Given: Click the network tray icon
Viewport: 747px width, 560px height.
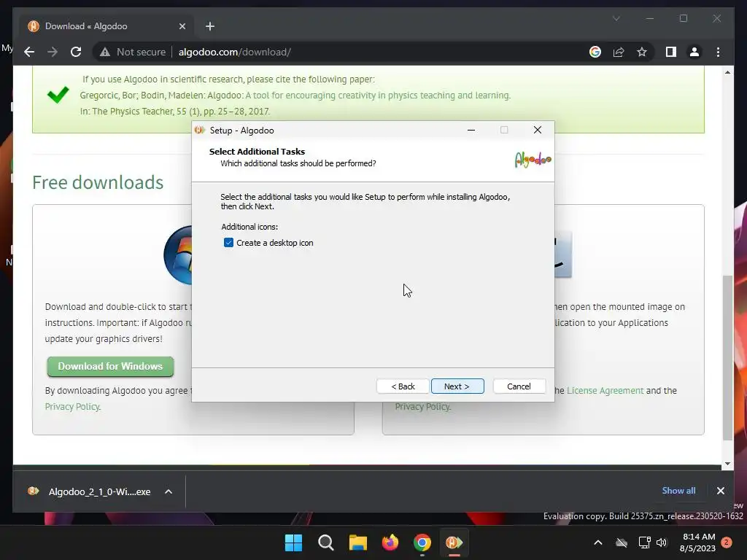Looking at the screenshot, I should coord(644,542).
